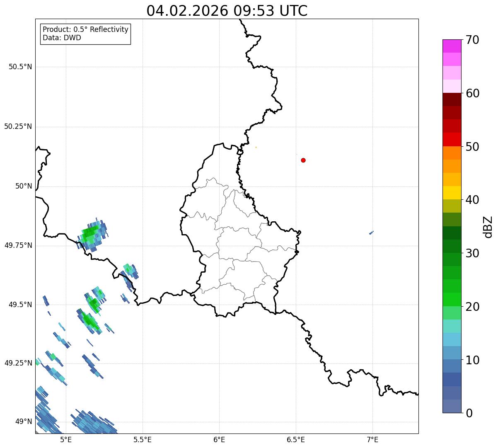Viewport: 498px width, 448px height.
Task: Click the 6°E longitude label
Action: click(x=219, y=439)
